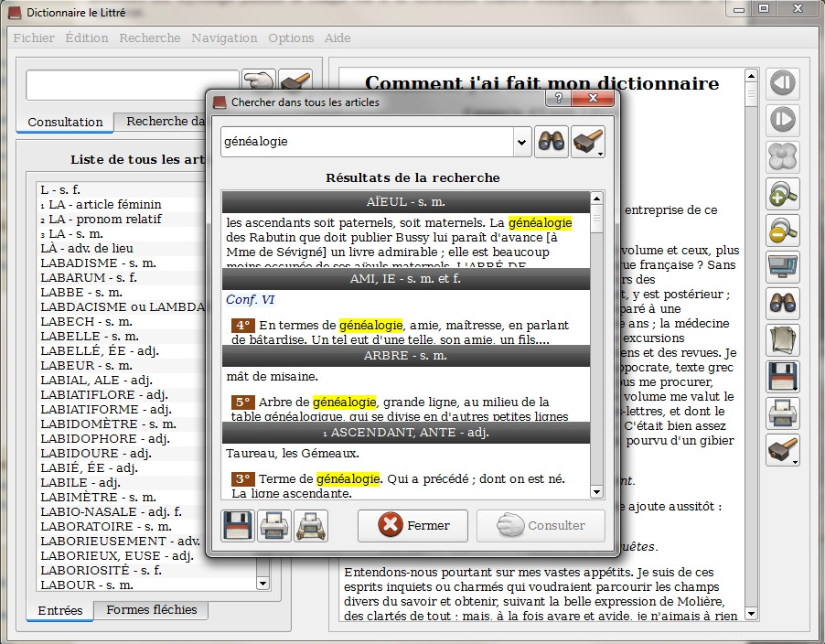This screenshot has width=825, height=644.
Task: Click the main window search input field
Action: tap(133, 85)
